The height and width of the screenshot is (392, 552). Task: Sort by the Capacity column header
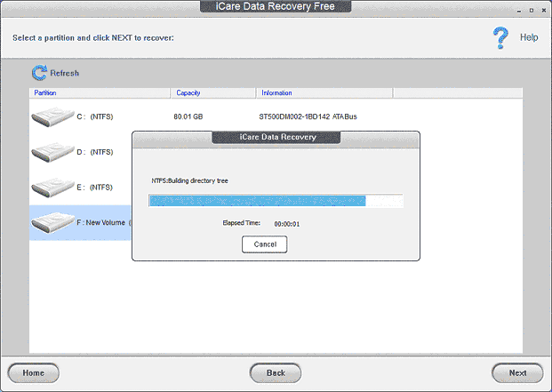[x=213, y=93]
